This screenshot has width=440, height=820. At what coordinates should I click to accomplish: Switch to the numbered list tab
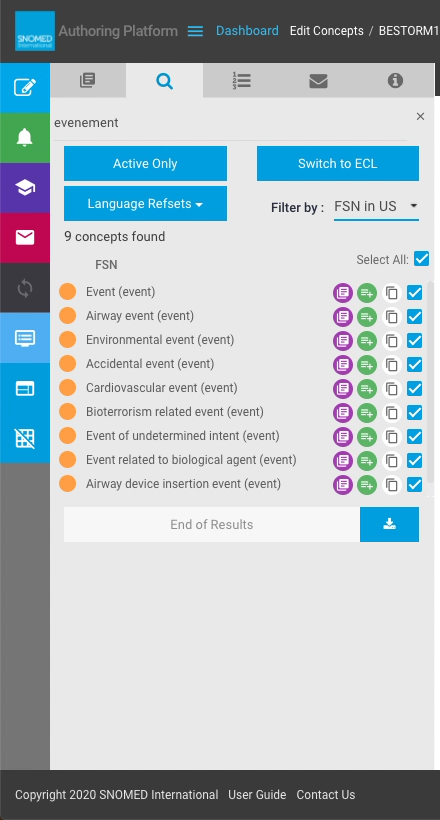(241, 81)
